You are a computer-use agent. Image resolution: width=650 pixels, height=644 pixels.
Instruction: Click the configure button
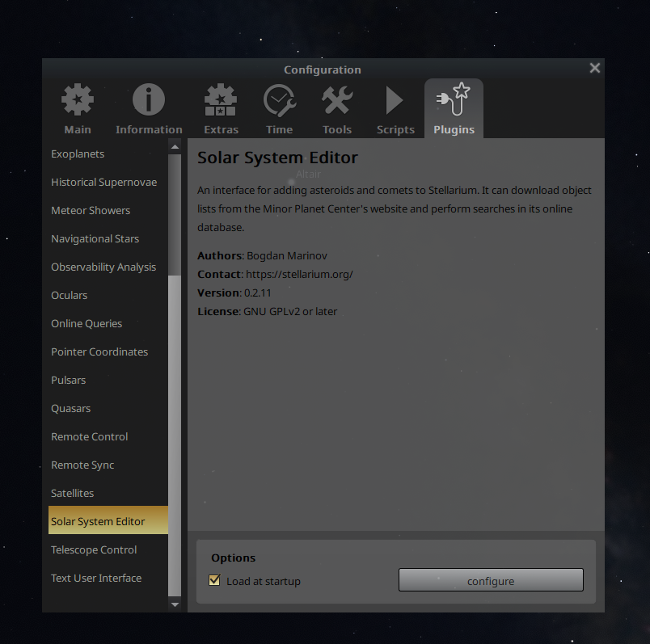491,580
